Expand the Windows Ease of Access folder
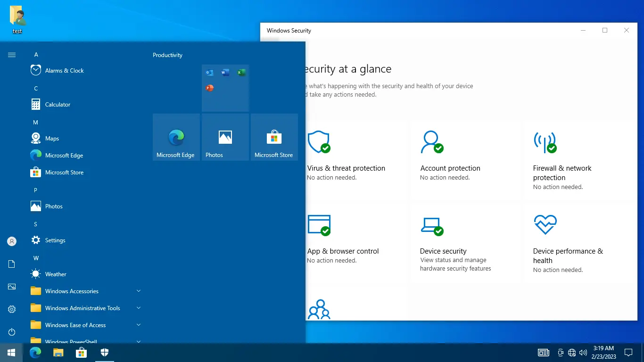Image resolution: width=644 pixels, height=362 pixels. click(x=86, y=325)
